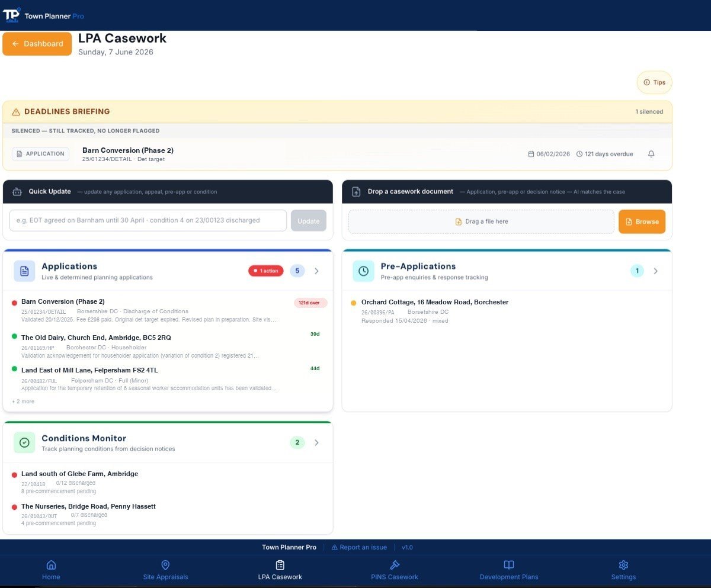Click the 'Drag a file here' drop zone
The image size is (711, 588).
[x=481, y=221]
